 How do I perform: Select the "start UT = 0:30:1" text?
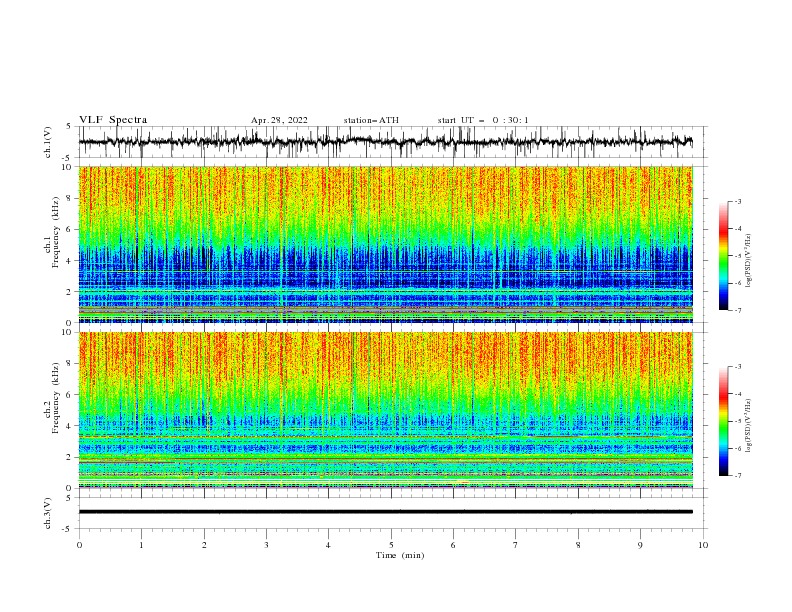point(483,120)
